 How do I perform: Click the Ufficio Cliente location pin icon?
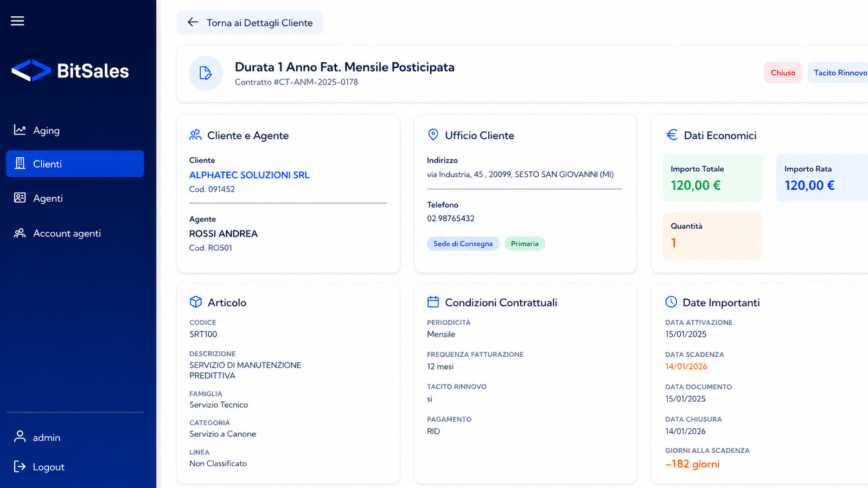point(433,134)
